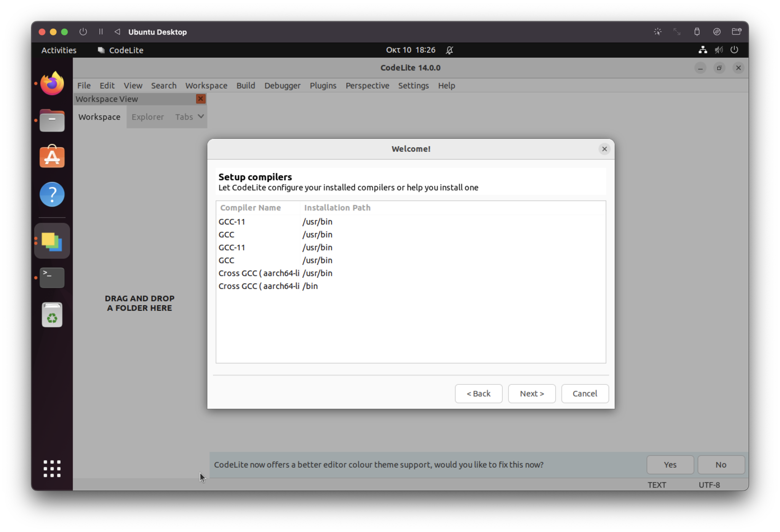The height and width of the screenshot is (532, 780).
Task: Open the Plugins menu
Action: click(323, 86)
